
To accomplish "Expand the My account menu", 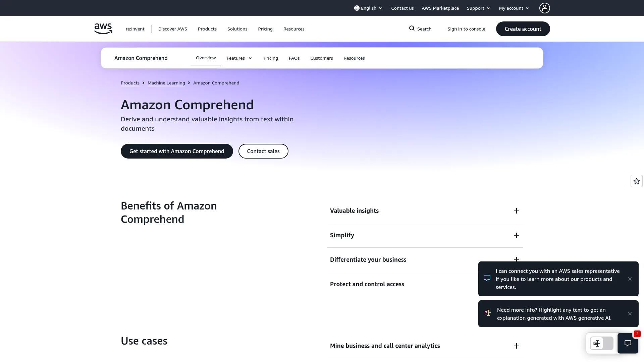I will (x=514, y=8).
